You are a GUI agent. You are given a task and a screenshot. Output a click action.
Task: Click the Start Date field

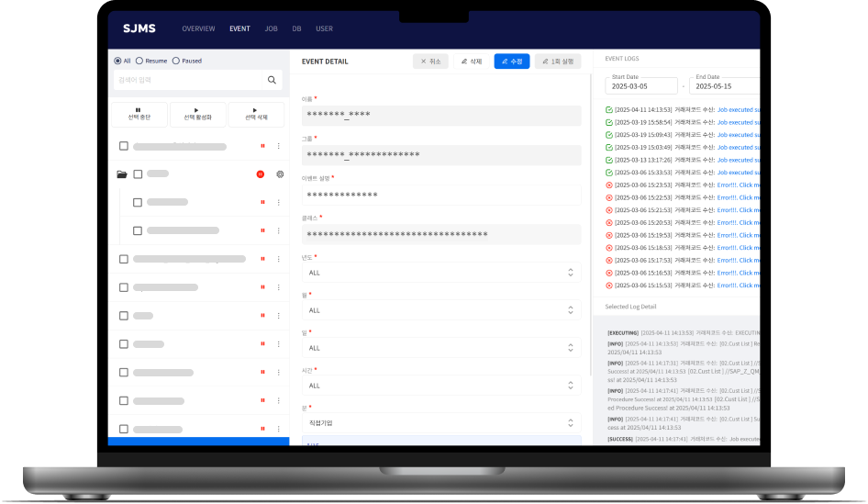point(640,86)
